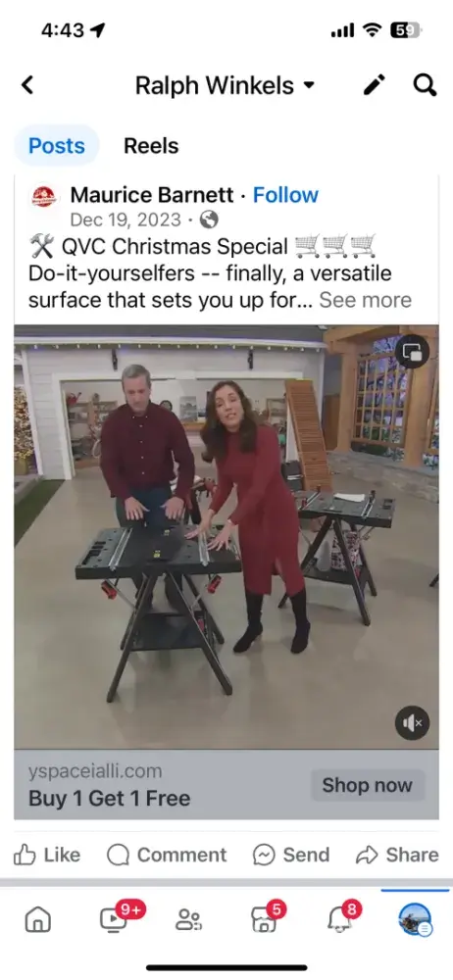Like the QVC Christmas Special post
The height and width of the screenshot is (980, 453).
pos(47,855)
